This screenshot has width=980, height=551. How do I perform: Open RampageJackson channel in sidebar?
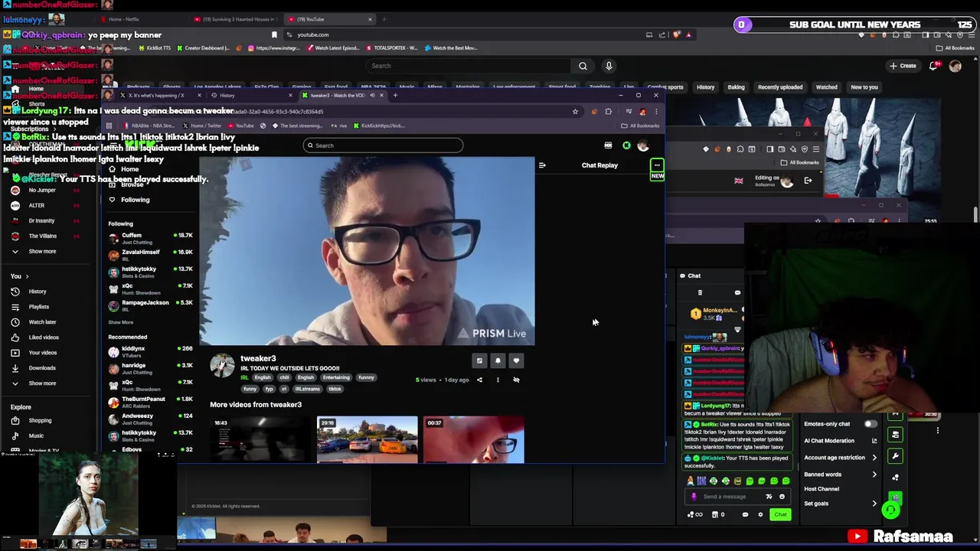pos(150,305)
